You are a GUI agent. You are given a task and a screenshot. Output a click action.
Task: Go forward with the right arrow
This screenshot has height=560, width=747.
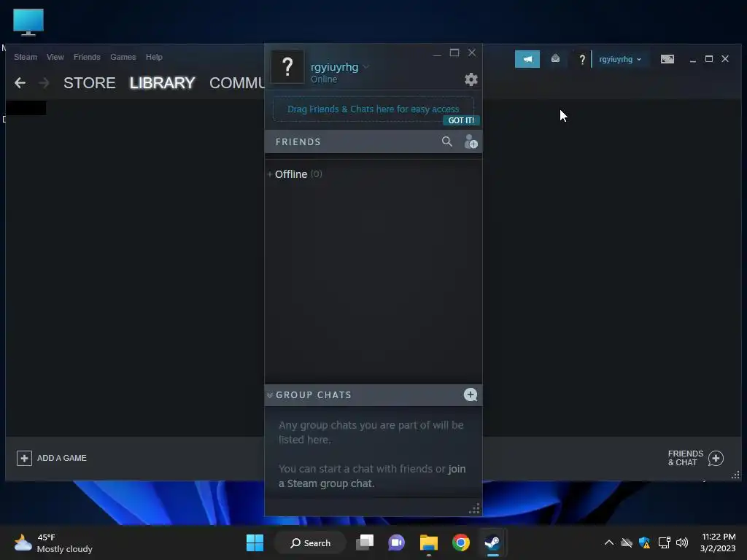coord(44,83)
